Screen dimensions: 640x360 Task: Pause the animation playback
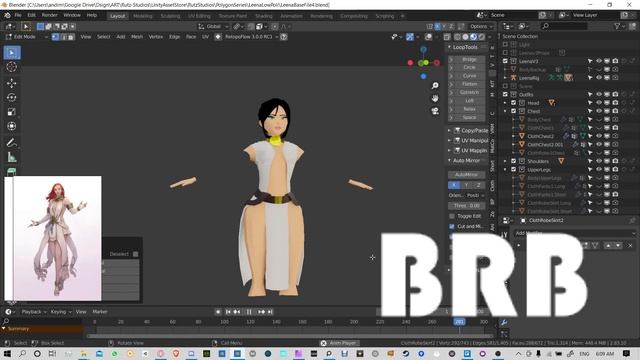click(x=249, y=312)
